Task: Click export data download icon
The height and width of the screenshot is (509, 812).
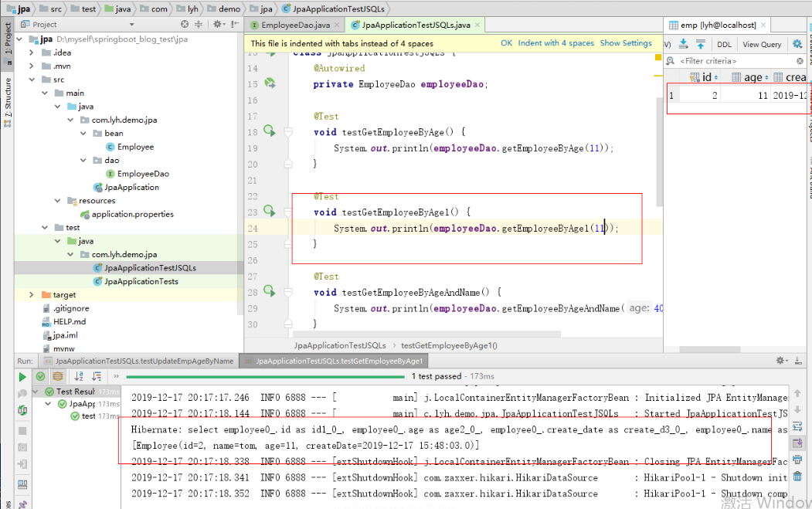Action: click(x=684, y=44)
